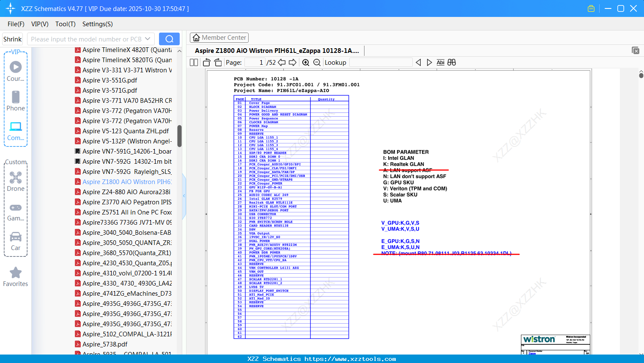The width and height of the screenshot is (644, 363).
Task: Open the Settings menu
Action: 98,24
